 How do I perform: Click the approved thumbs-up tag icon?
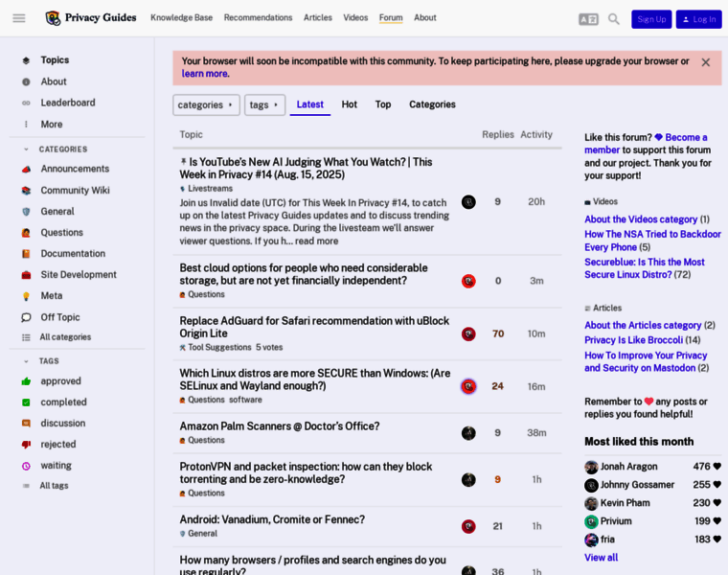pyautogui.click(x=26, y=381)
